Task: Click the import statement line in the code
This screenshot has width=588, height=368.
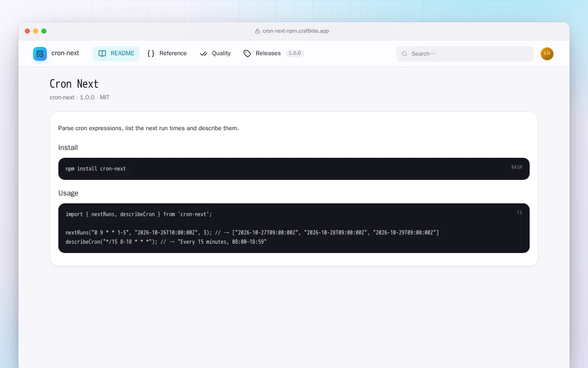Action: pos(139,214)
